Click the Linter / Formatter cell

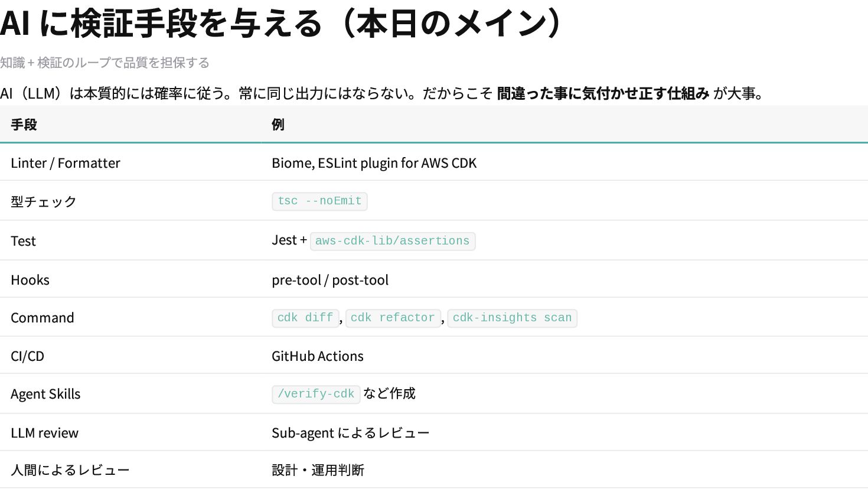66,163
